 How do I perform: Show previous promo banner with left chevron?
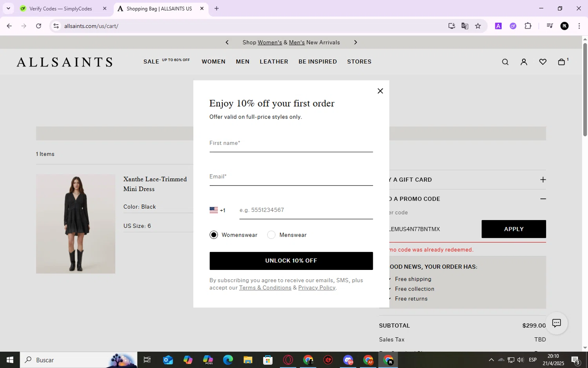click(x=227, y=42)
